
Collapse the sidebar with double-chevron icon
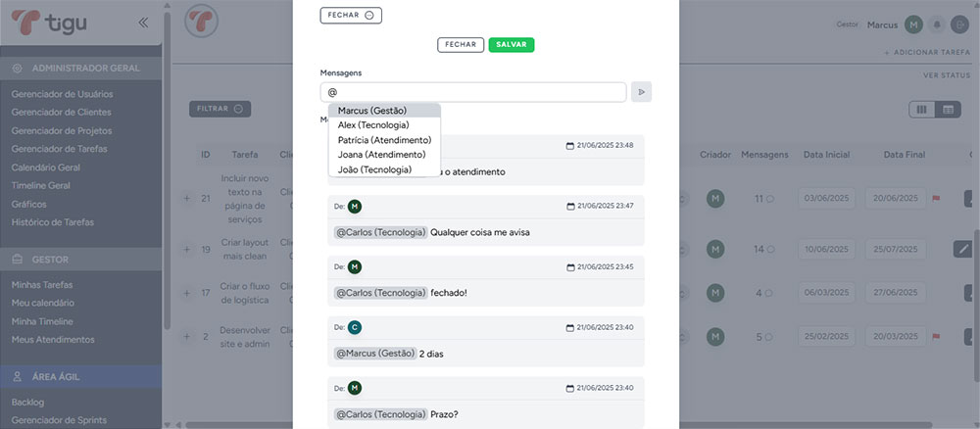[143, 22]
